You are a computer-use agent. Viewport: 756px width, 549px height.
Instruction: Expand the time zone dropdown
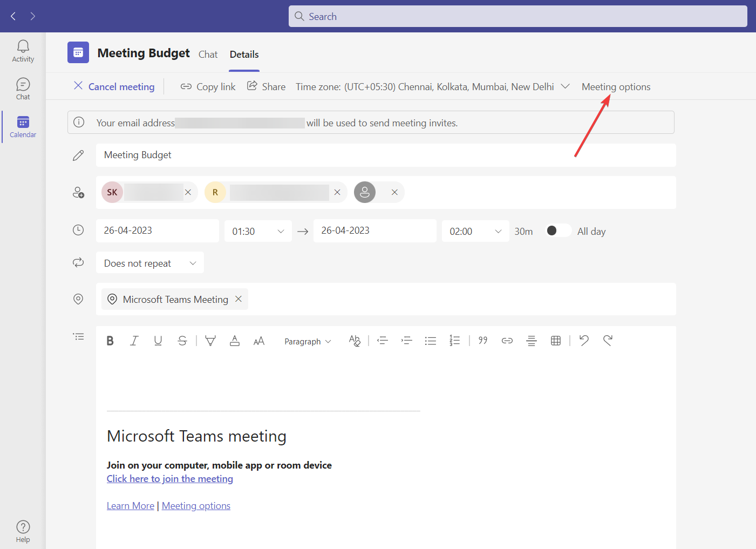click(565, 86)
